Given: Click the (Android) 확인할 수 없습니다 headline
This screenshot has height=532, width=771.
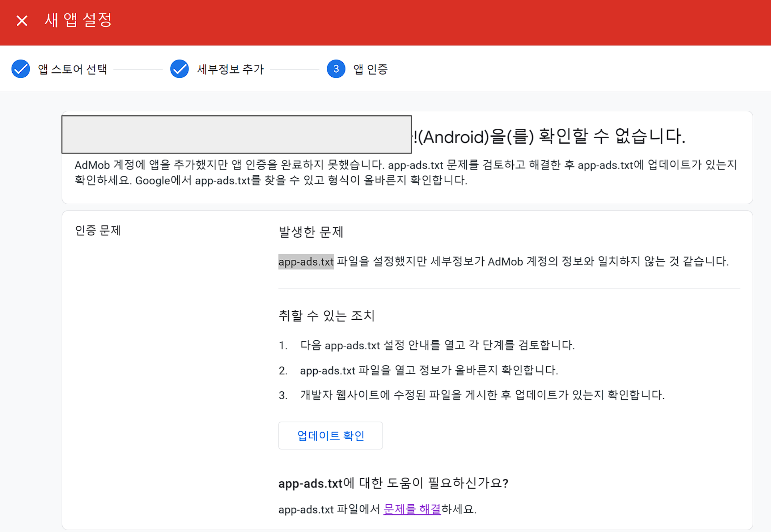Looking at the screenshot, I should pos(550,137).
